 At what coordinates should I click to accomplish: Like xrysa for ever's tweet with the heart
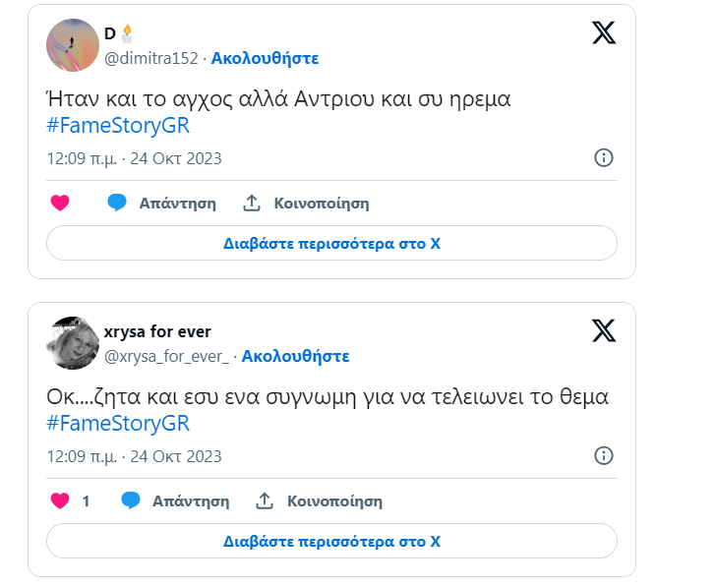[60, 500]
